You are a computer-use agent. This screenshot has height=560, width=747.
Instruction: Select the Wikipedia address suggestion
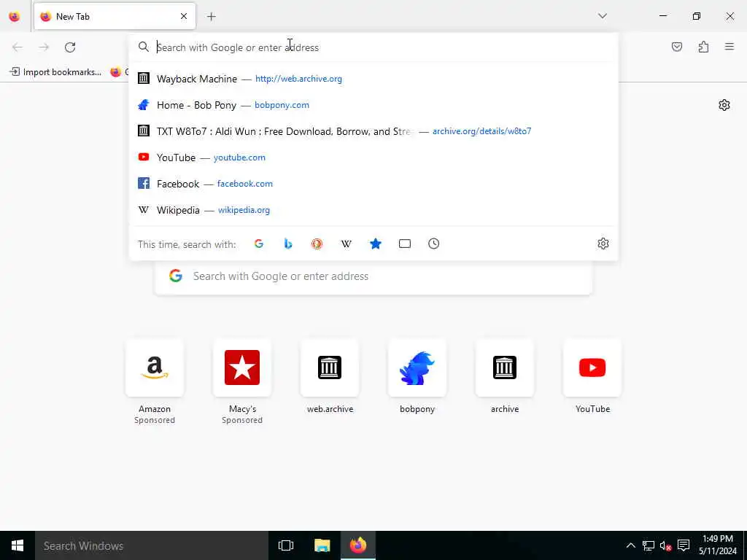pyautogui.click(x=373, y=210)
